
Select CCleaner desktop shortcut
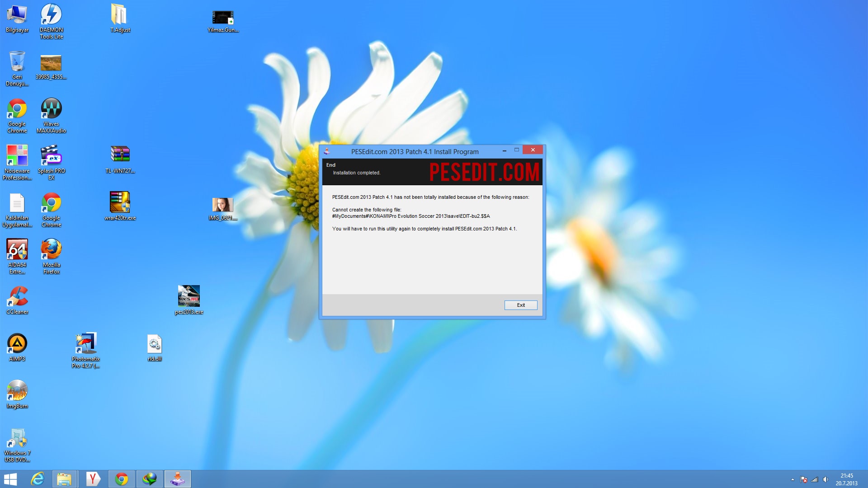(x=17, y=300)
